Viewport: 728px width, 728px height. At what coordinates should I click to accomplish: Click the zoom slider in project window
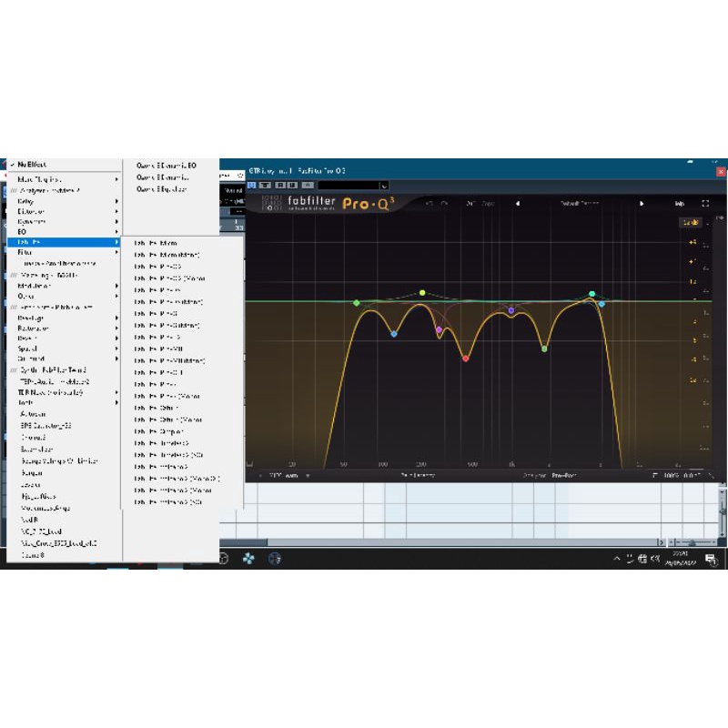tap(692, 542)
